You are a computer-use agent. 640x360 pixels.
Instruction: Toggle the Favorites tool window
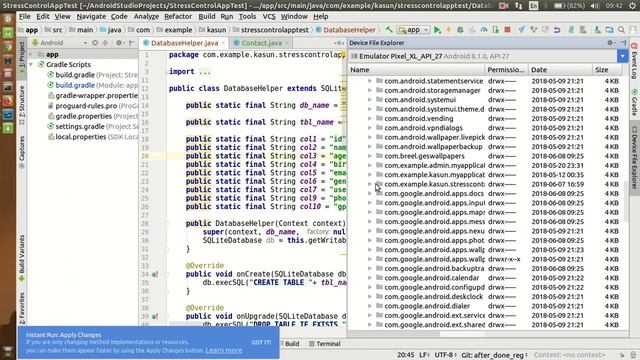tap(22, 309)
